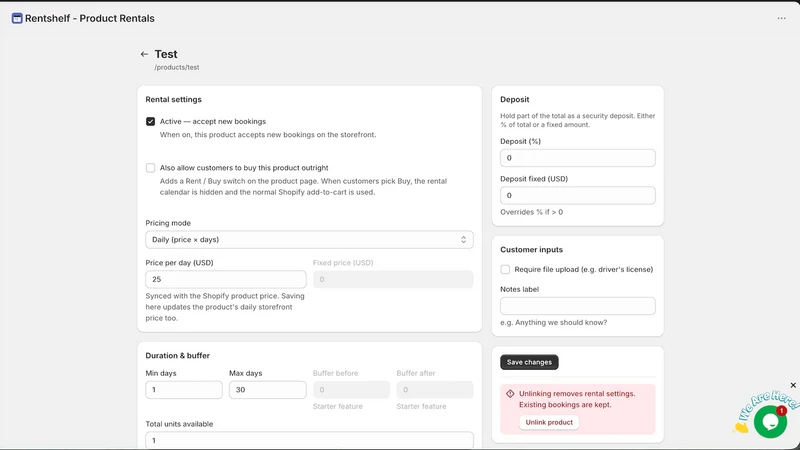Click the Overrides % if > 0 hint
800x450 pixels.
531,212
